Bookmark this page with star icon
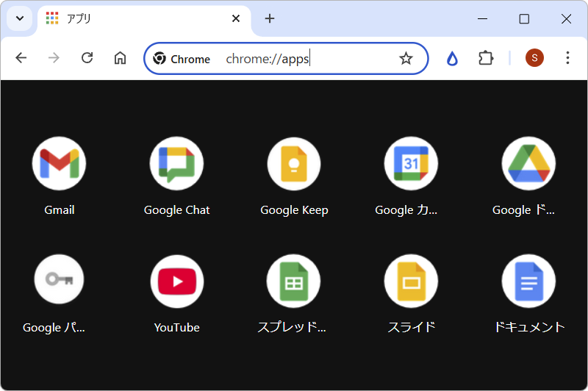The height and width of the screenshot is (391, 588). click(406, 59)
